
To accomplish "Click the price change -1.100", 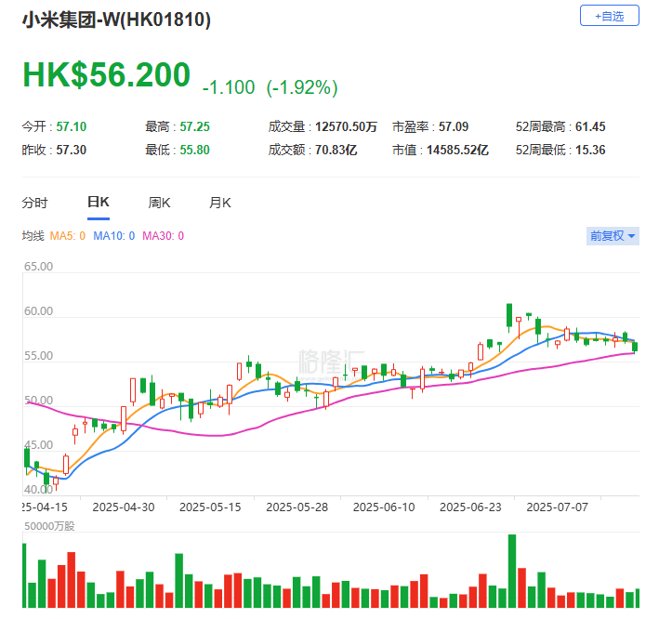I will (229, 87).
